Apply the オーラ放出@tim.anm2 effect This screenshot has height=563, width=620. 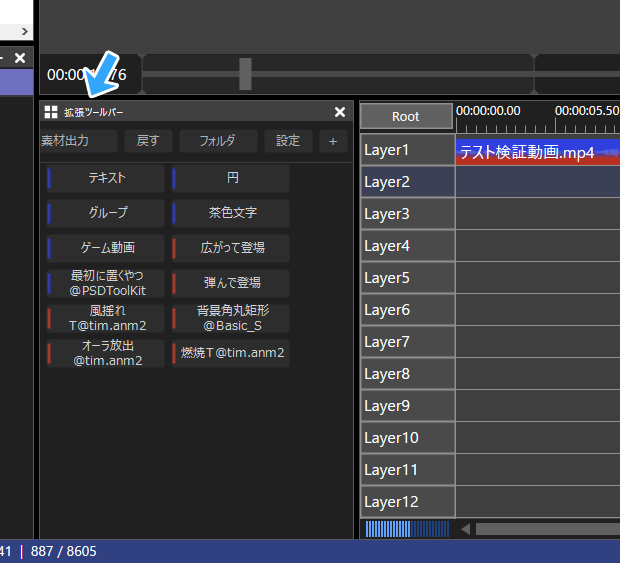pos(106,353)
